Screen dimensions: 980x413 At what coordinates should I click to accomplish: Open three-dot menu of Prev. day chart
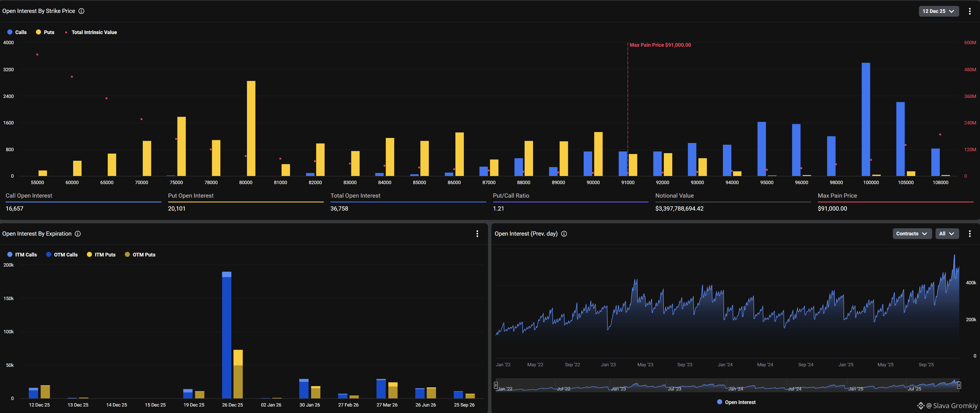(x=969, y=234)
